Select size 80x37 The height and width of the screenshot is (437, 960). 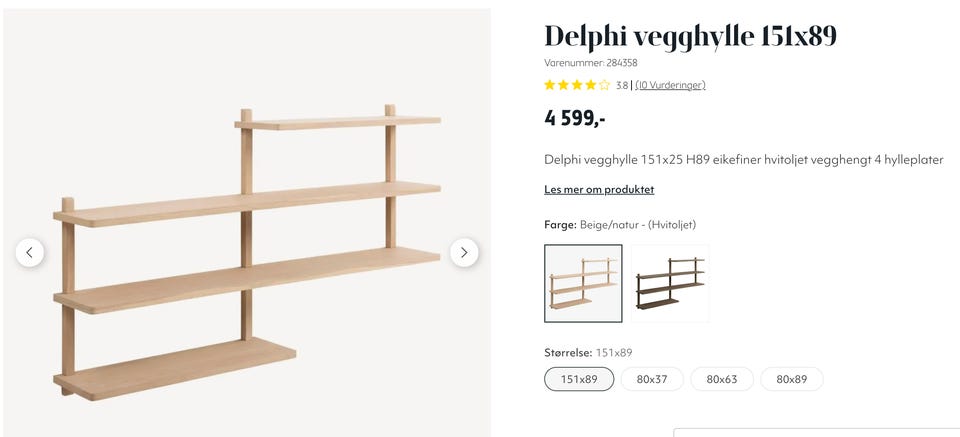[x=652, y=379]
